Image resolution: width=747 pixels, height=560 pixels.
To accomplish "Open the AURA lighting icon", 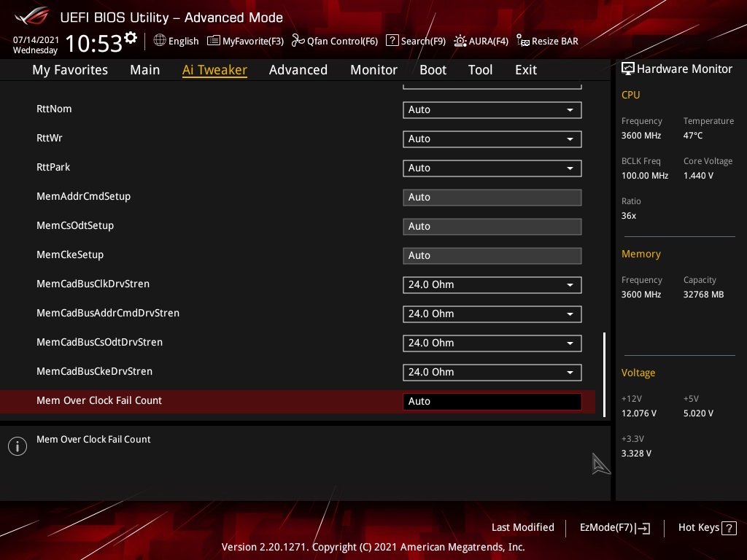I will [x=460, y=41].
